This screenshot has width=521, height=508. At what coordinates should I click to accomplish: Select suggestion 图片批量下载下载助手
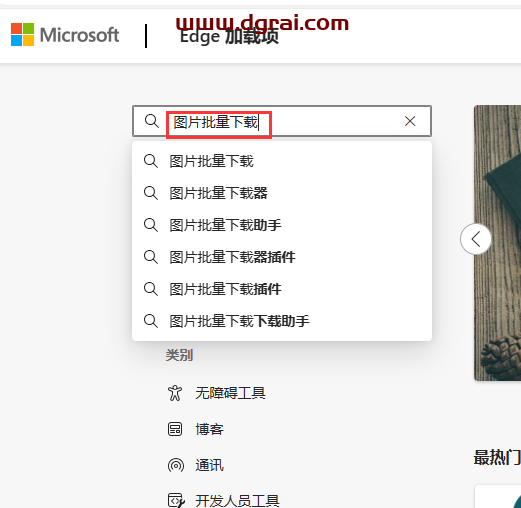[282, 321]
